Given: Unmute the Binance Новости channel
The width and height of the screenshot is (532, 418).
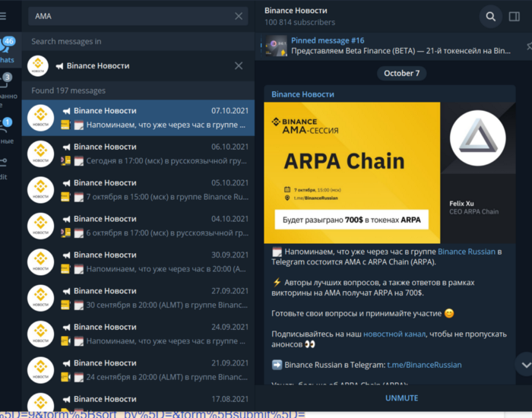Looking at the screenshot, I should (x=401, y=398).
